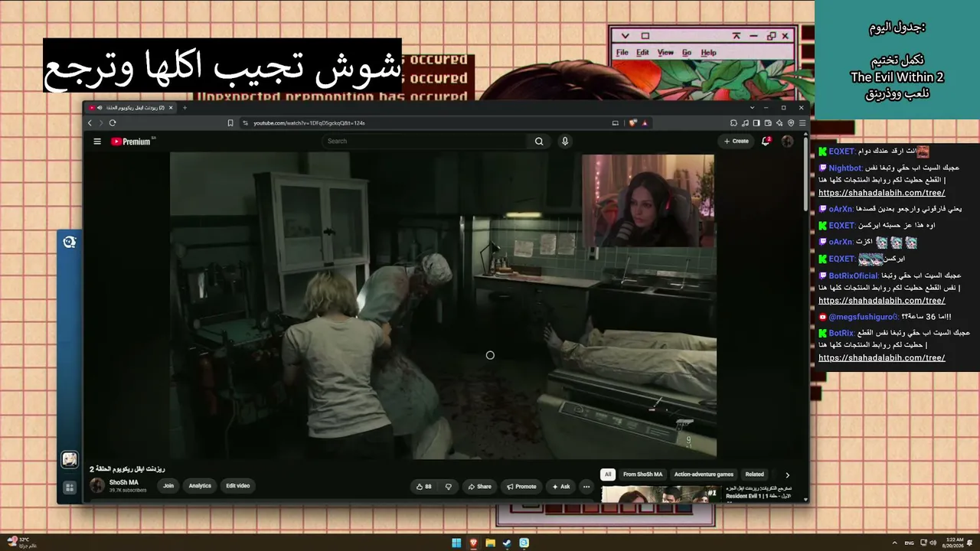Click the YouTube search magnifier button

539,142
